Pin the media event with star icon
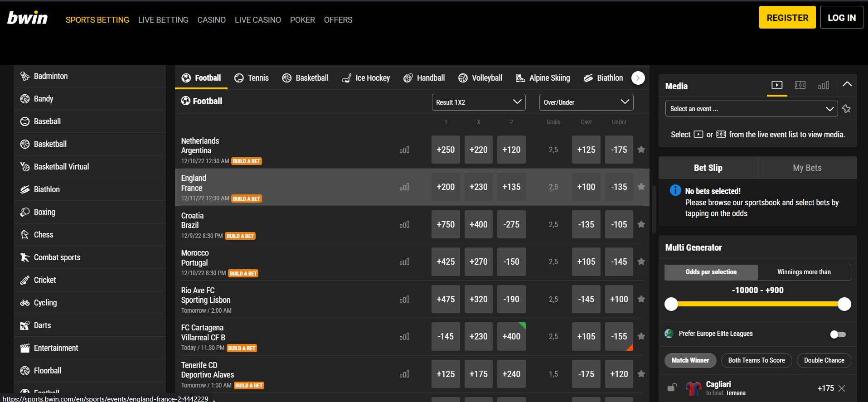Image resolution: width=868 pixels, height=402 pixels. 846,109
